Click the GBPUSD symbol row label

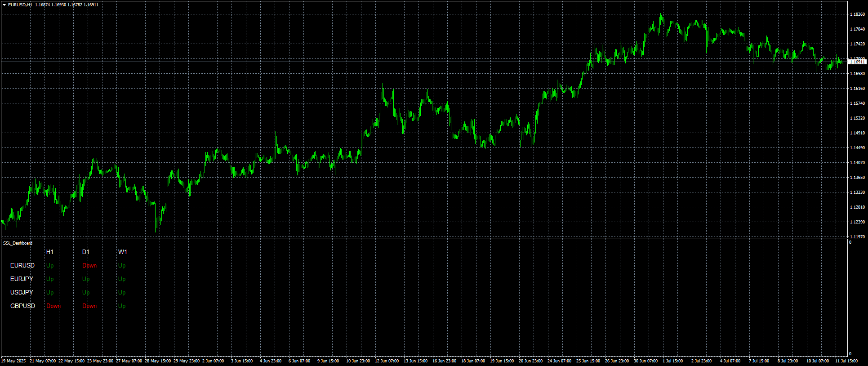coord(22,306)
